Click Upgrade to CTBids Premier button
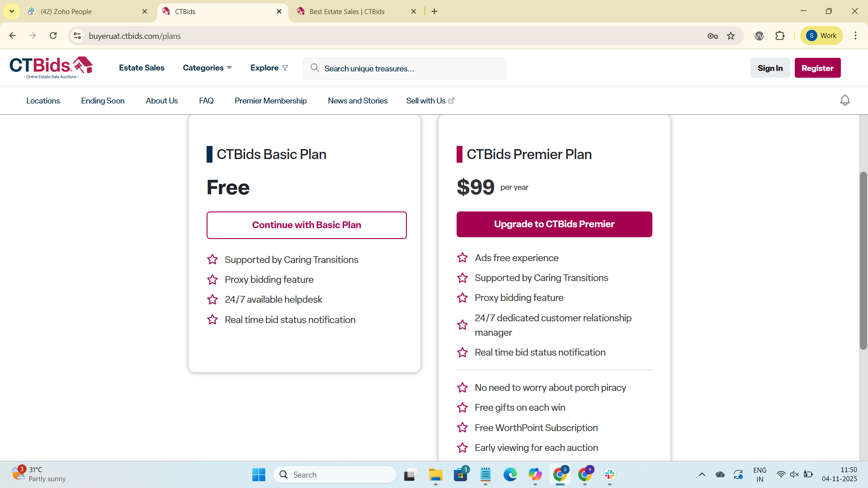The height and width of the screenshot is (488, 868). (x=554, y=224)
